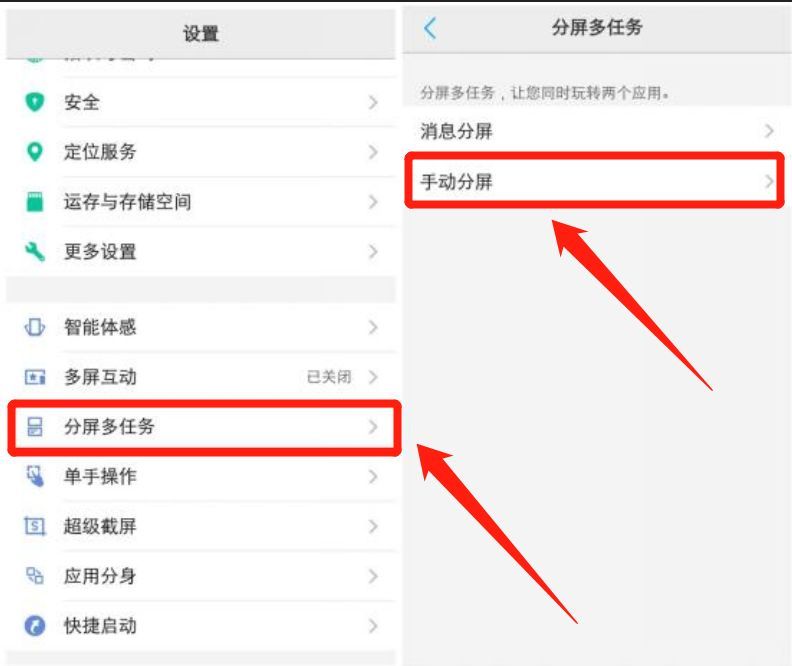Open the 消息分屏 option
This screenshot has height=666, width=792.
point(596,131)
